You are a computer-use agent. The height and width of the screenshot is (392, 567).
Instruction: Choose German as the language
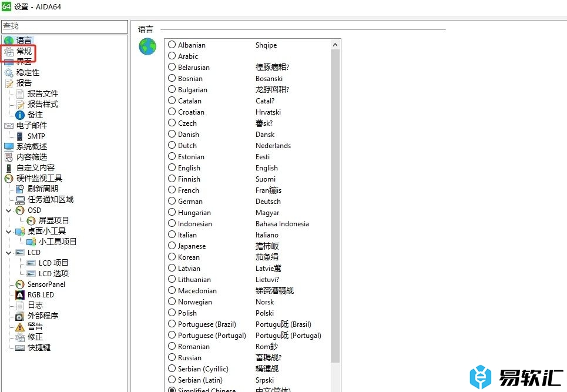172,201
